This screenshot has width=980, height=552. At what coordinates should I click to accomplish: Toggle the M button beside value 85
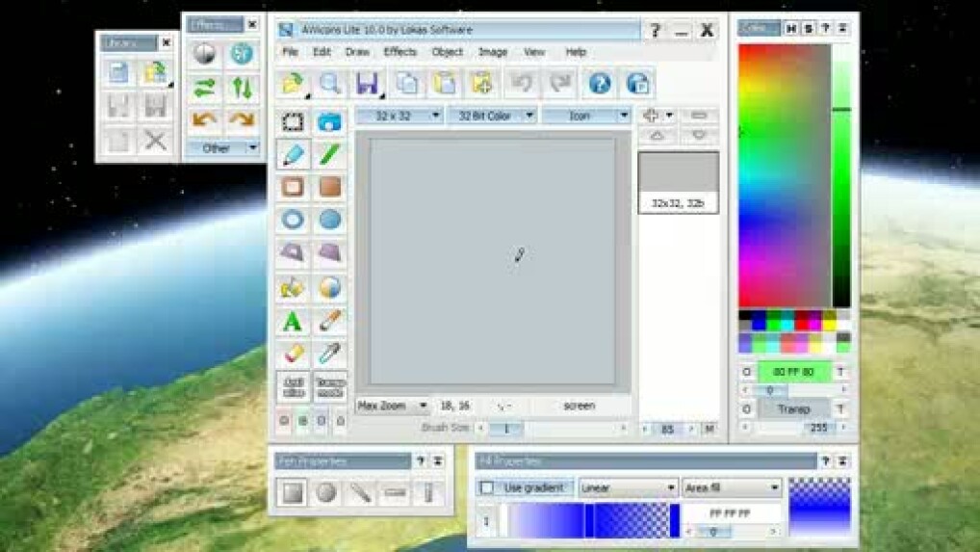[709, 429]
